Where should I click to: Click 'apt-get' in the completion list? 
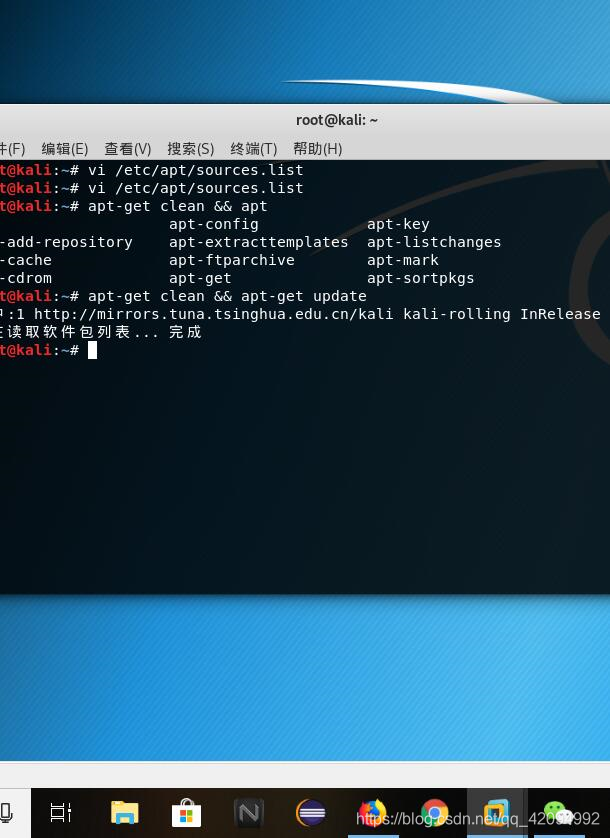point(200,278)
